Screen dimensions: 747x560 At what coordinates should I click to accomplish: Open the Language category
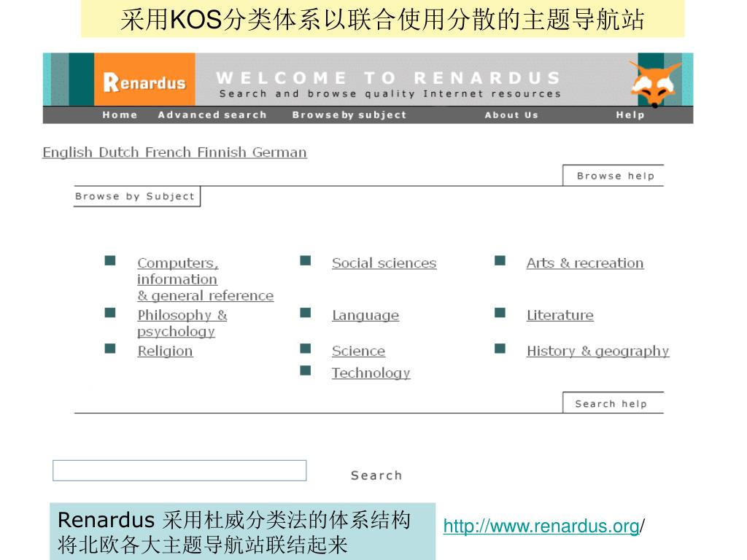(365, 315)
